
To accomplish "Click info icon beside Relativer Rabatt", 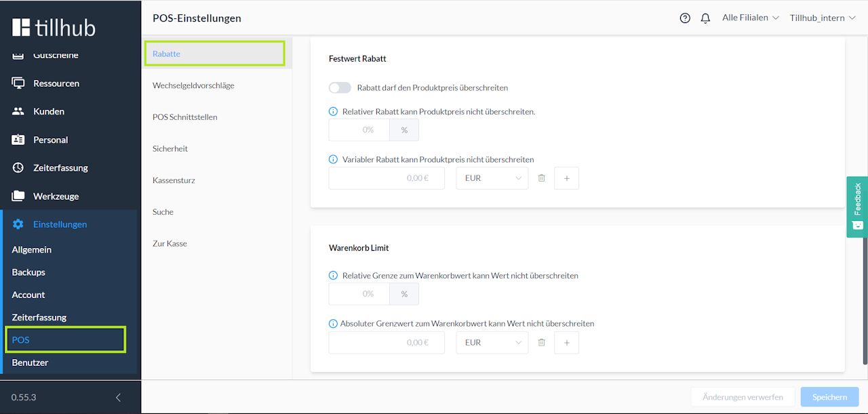I will coord(333,112).
